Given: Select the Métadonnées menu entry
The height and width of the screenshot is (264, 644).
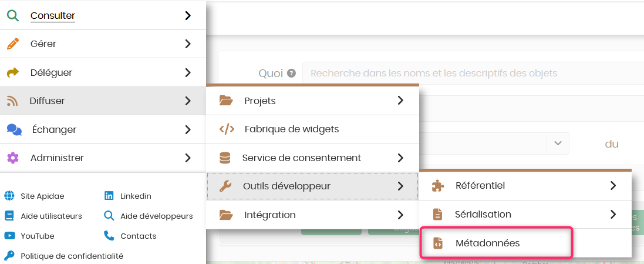Looking at the screenshot, I should point(487,243).
